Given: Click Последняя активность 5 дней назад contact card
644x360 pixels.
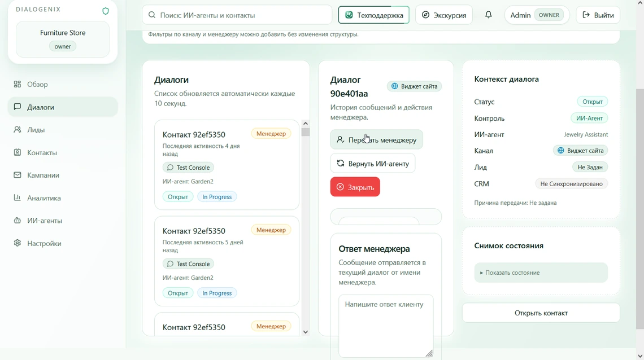Looking at the screenshot, I should pyautogui.click(x=227, y=261).
